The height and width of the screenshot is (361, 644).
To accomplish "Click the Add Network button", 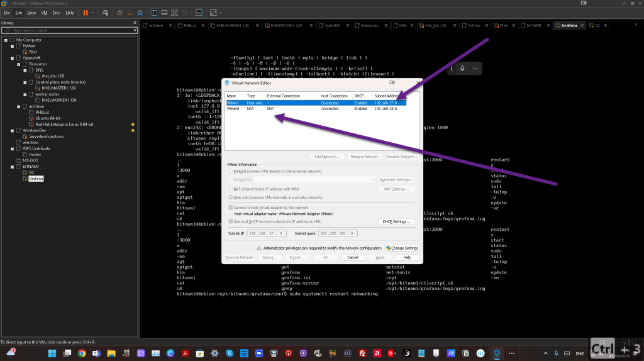I will point(326,157).
